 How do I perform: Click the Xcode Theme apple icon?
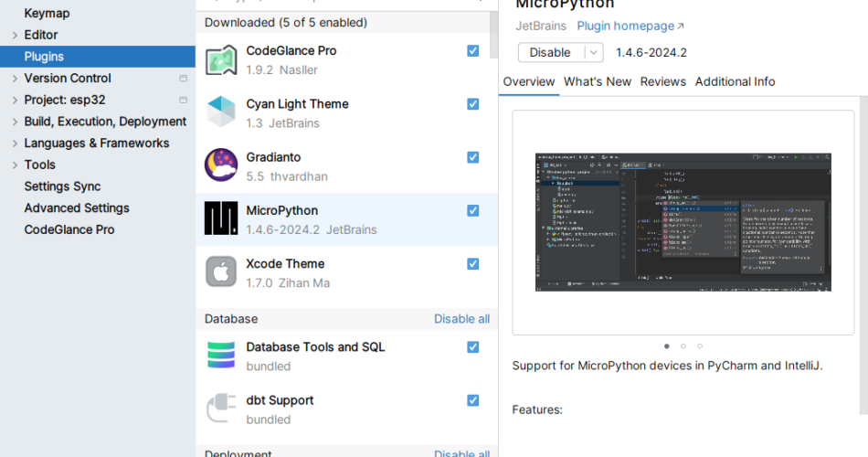pos(221,271)
